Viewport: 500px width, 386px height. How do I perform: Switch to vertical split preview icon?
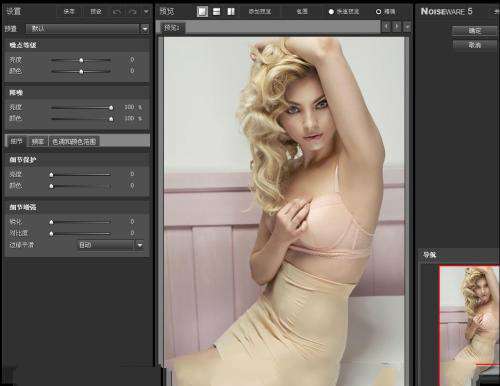coord(231,12)
